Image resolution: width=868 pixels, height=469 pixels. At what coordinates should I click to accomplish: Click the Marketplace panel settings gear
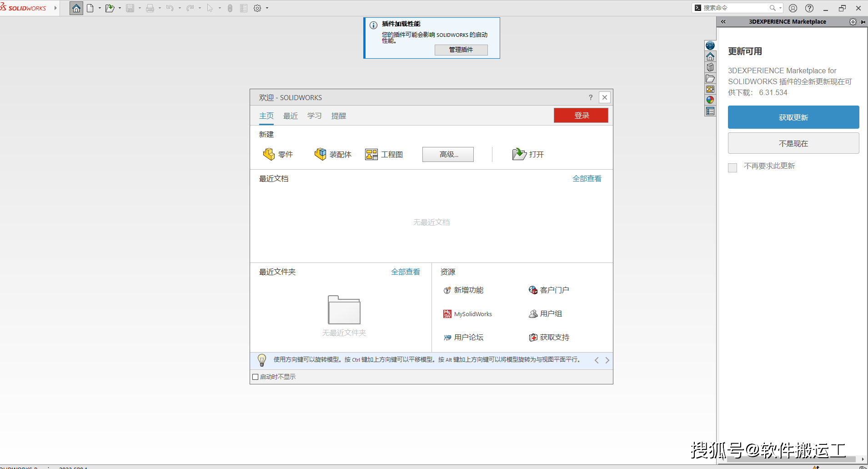[x=853, y=22]
